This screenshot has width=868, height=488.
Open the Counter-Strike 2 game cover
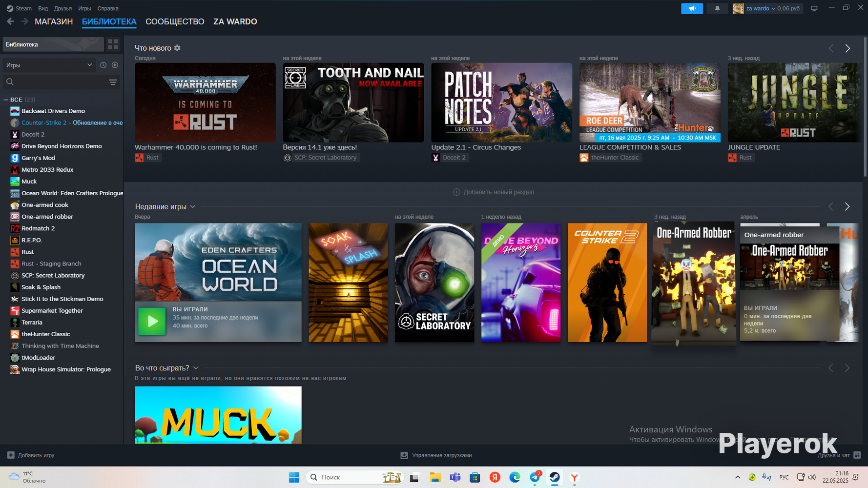pos(607,283)
